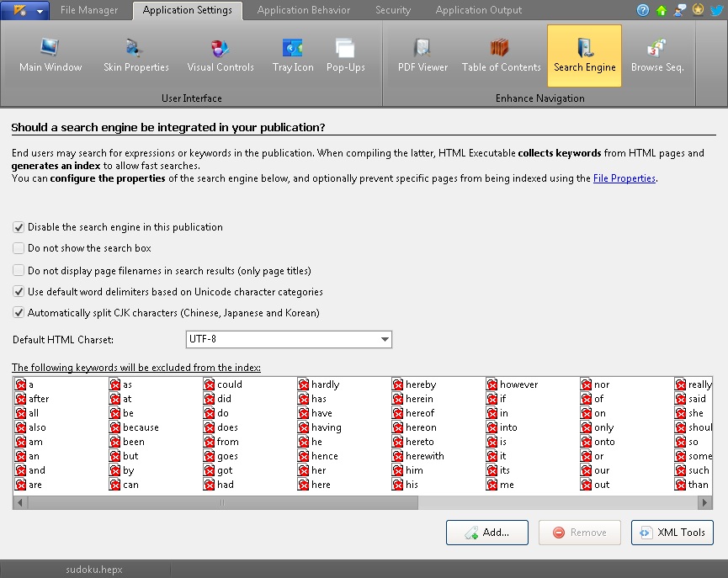This screenshot has width=728, height=578.
Task: Open Skin Properties page
Action: click(x=136, y=56)
